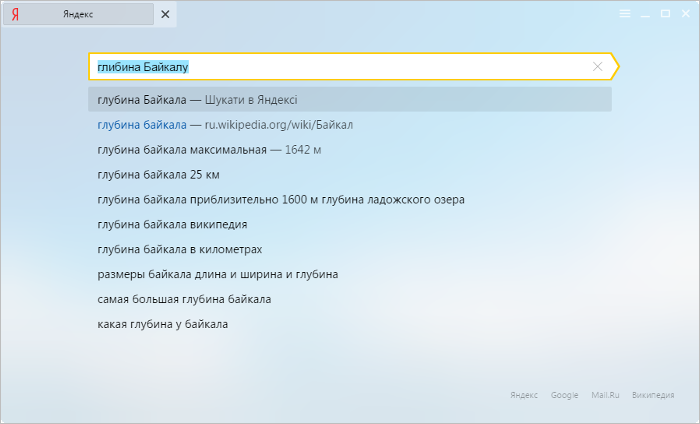The width and height of the screenshot is (700, 424).
Task: Switch search engine to Яндекс
Action: click(524, 395)
